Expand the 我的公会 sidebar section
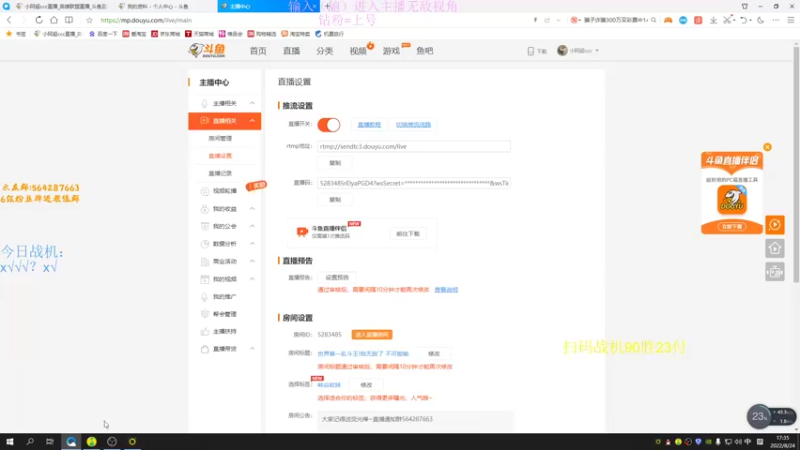The width and height of the screenshot is (800, 450). click(252, 226)
